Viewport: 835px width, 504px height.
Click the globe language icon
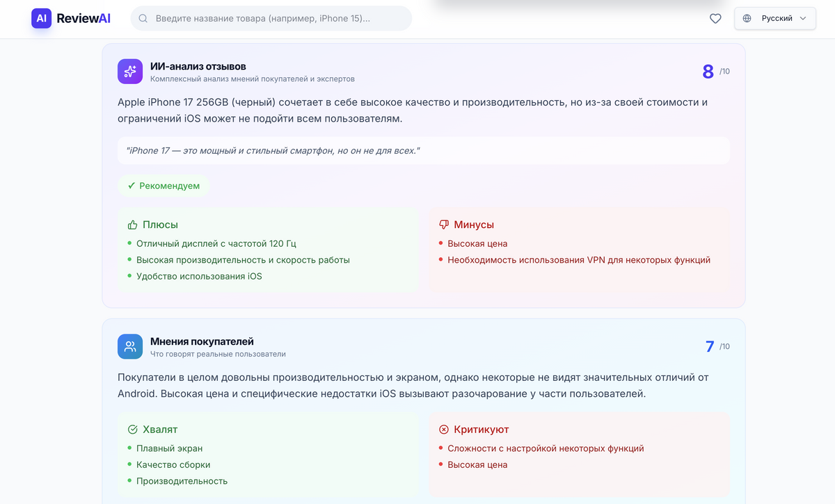click(747, 19)
